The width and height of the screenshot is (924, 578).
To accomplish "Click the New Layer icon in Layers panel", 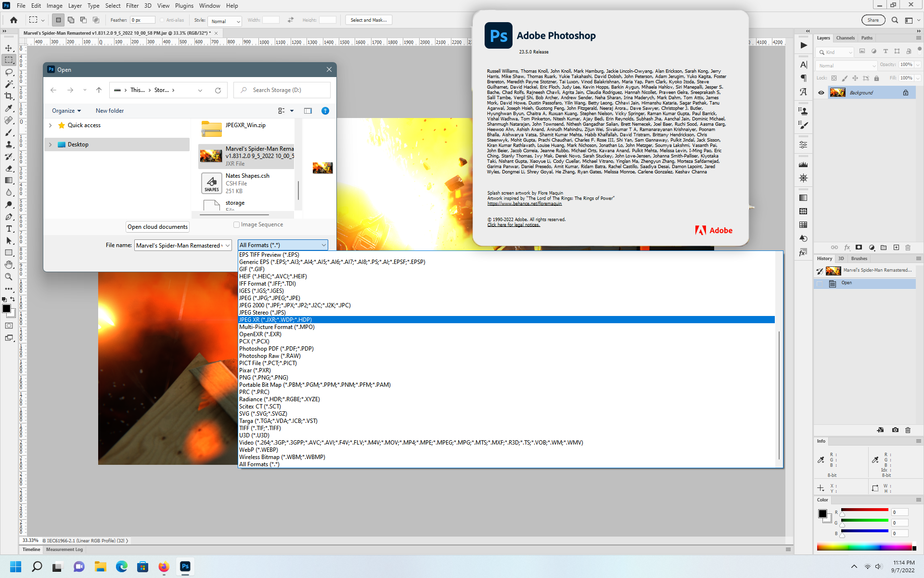I will point(896,248).
